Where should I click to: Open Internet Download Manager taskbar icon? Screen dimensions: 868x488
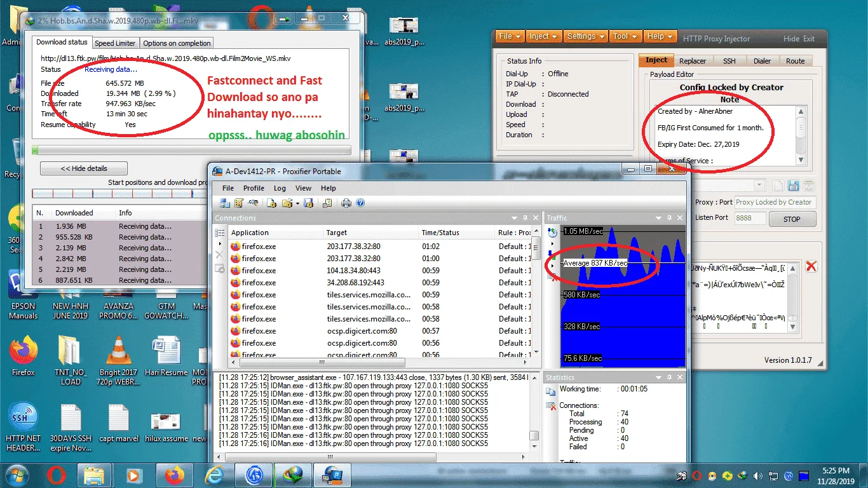pos(293,475)
